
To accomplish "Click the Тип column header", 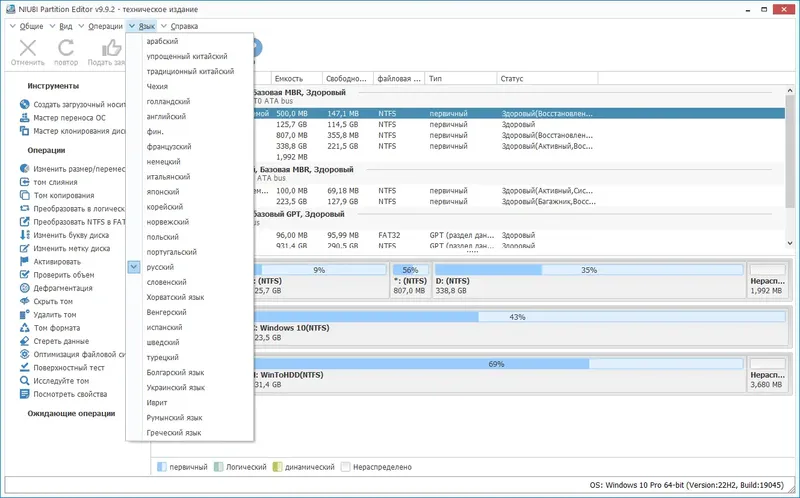I will tap(461, 79).
